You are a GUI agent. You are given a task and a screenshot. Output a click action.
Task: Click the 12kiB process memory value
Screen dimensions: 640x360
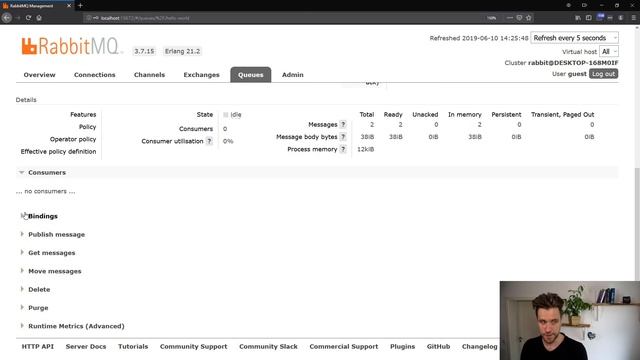point(366,149)
